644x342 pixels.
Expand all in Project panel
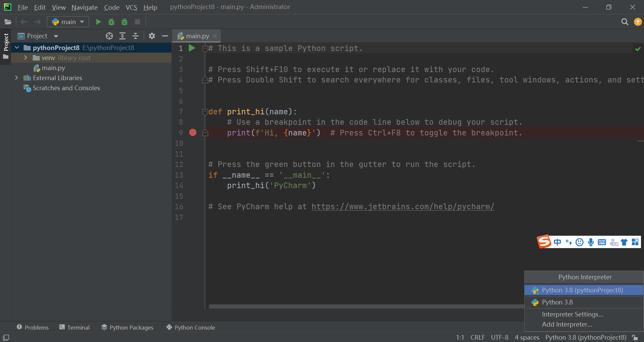click(x=122, y=36)
